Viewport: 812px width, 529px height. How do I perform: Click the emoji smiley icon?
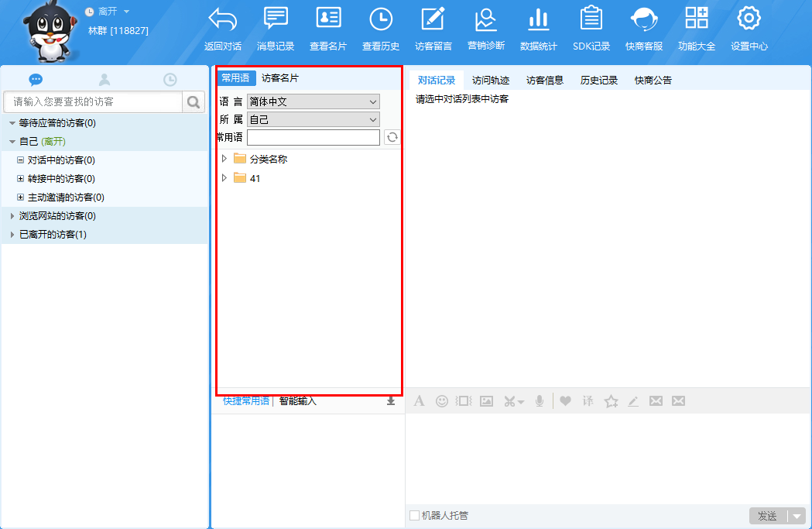442,401
